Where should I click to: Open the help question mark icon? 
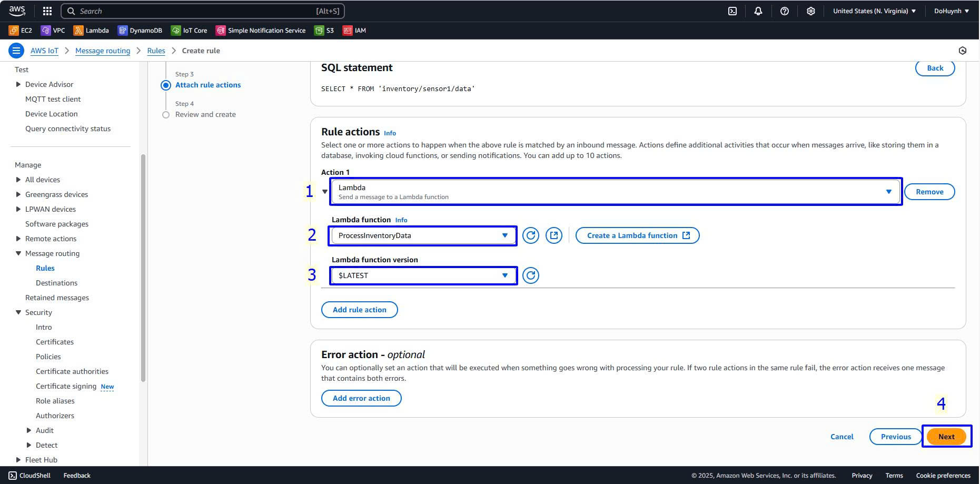coord(784,11)
